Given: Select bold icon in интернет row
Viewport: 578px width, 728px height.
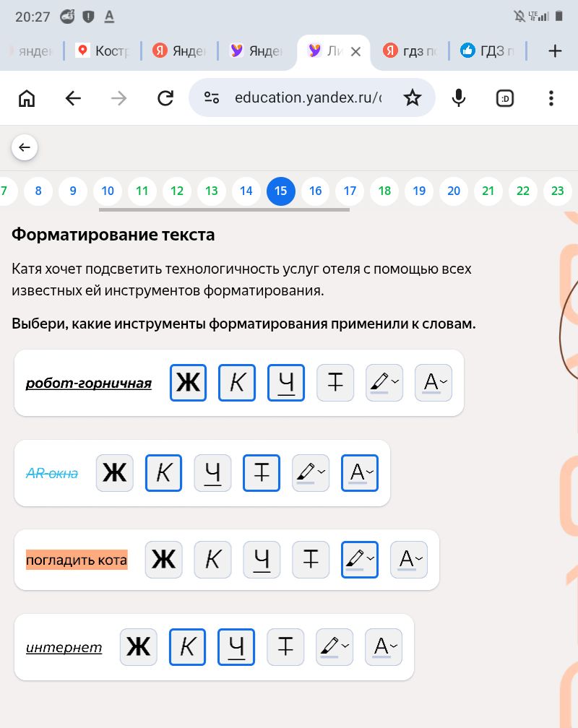Looking at the screenshot, I should [139, 647].
